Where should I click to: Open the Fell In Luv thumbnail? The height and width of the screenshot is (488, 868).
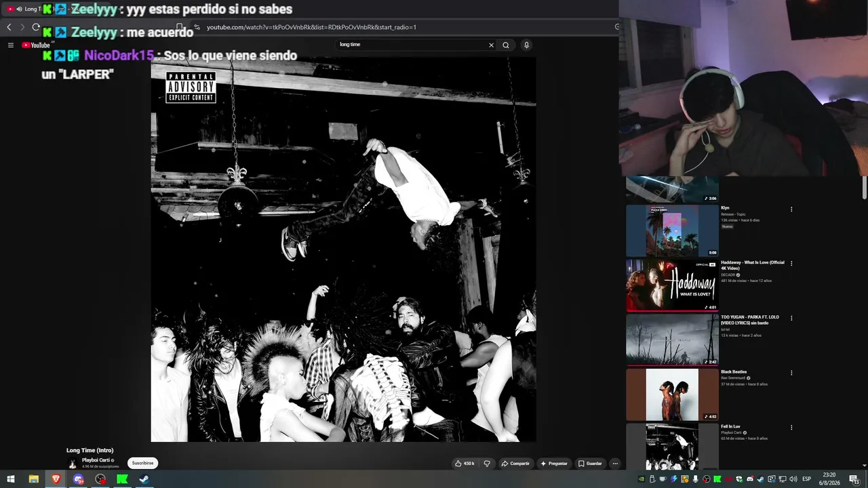[672, 447]
